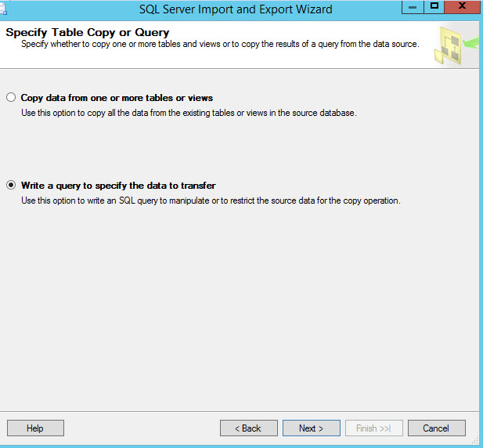483x448 pixels.
Task: Go to the previous step with Back
Action: point(249,428)
